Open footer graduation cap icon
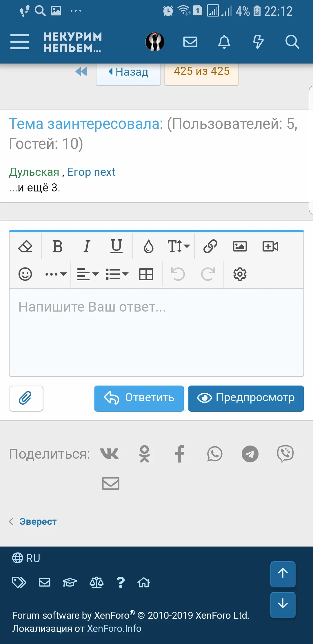 [70, 582]
